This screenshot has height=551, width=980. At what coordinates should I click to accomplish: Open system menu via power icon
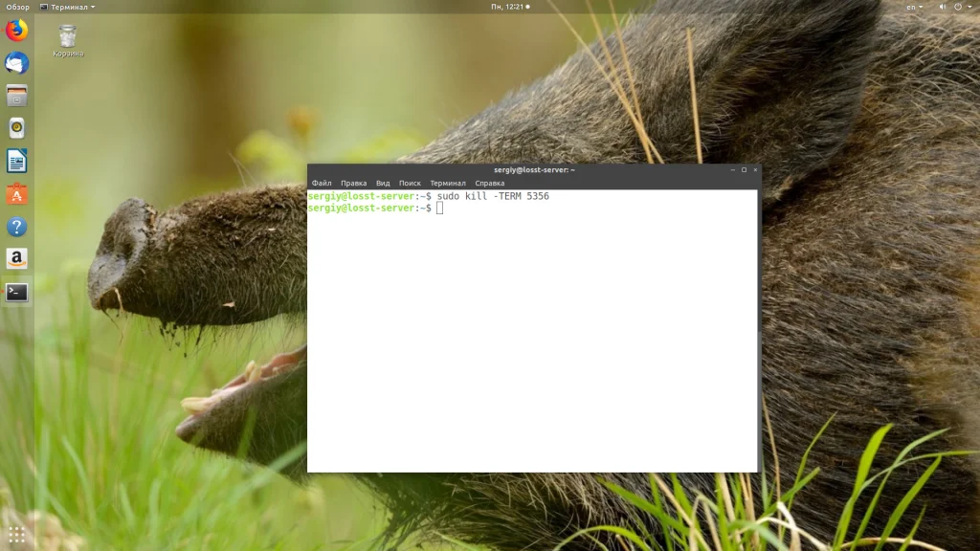click(962, 7)
